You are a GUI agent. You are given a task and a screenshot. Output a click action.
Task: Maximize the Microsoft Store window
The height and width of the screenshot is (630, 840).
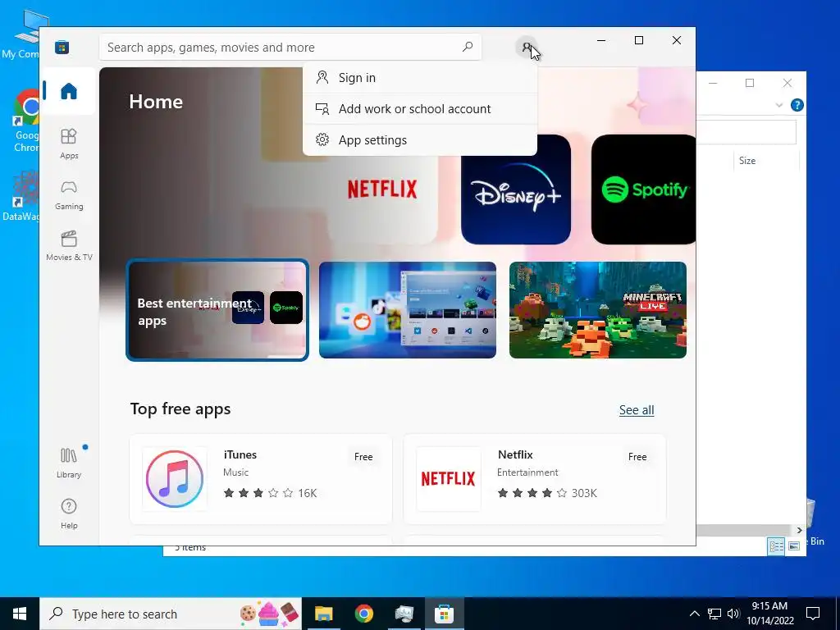[x=638, y=40]
